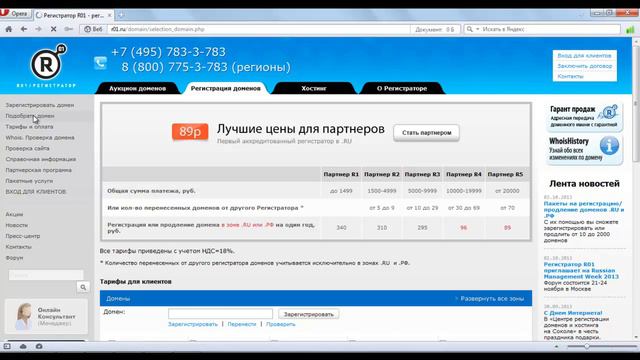Open Подобрать домен in sidebar
This screenshot has width=640, height=360.
point(30,116)
